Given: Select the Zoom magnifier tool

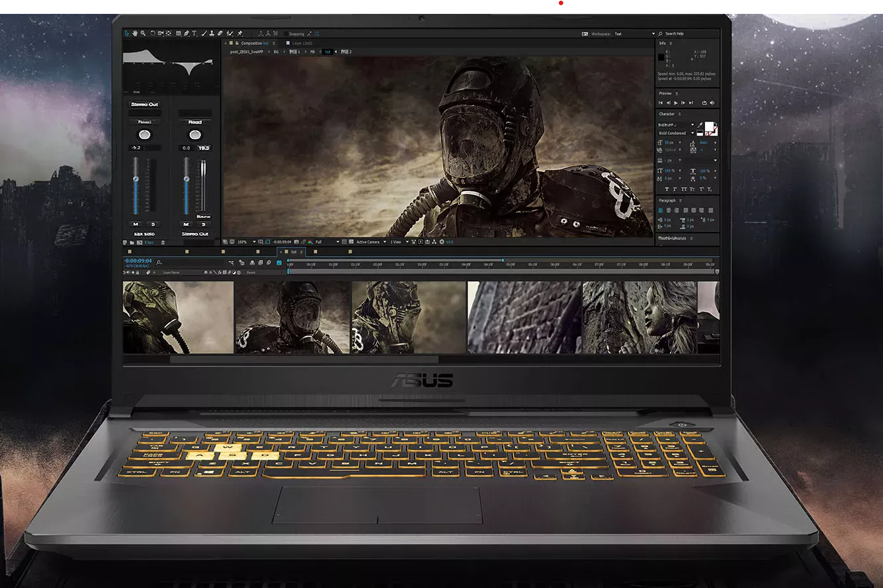Looking at the screenshot, I should (x=143, y=33).
